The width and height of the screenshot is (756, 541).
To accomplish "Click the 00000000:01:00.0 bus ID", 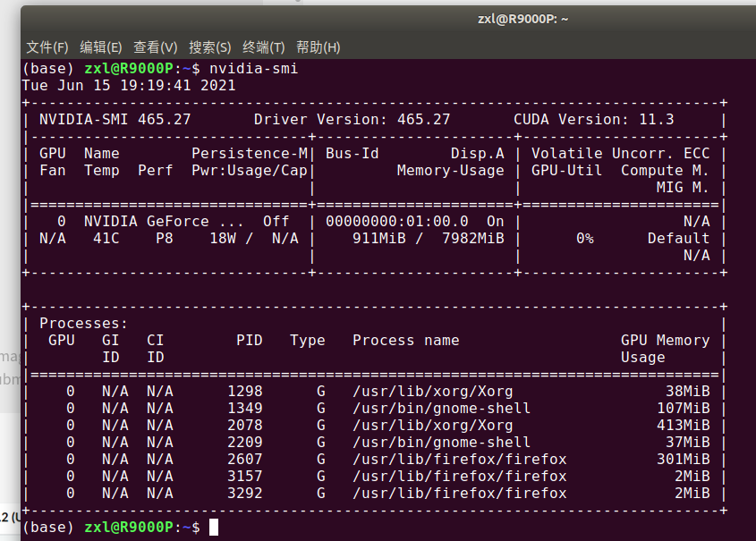I will click(x=397, y=221).
